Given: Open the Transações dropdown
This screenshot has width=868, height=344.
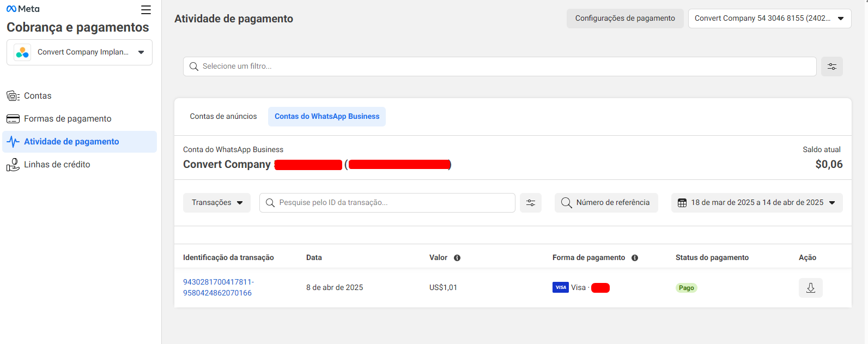Looking at the screenshot, I should coord(217,203).
